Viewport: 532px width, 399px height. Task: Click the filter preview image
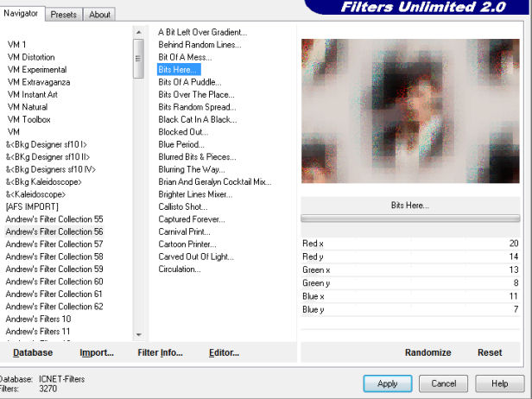point(410,111)
